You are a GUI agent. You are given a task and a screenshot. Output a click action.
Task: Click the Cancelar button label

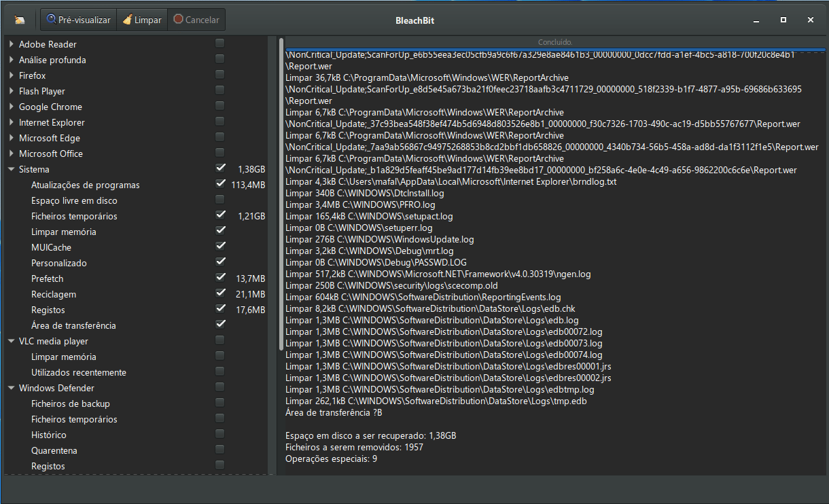click(x=202, y=20)
